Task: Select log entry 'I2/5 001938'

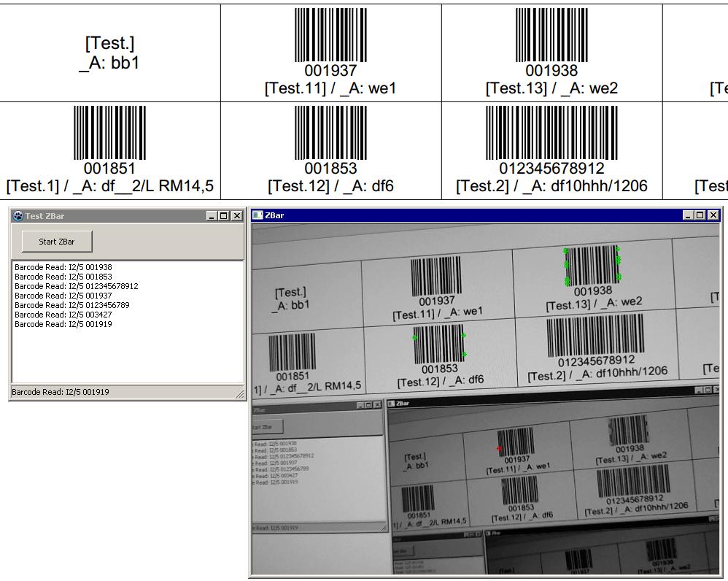Action: tap(63, 268)
